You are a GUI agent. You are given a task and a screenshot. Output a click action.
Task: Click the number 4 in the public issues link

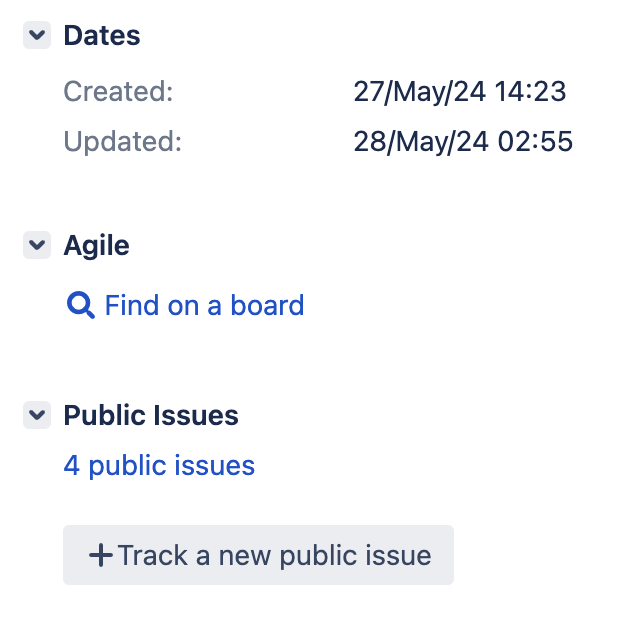(72, 465)
